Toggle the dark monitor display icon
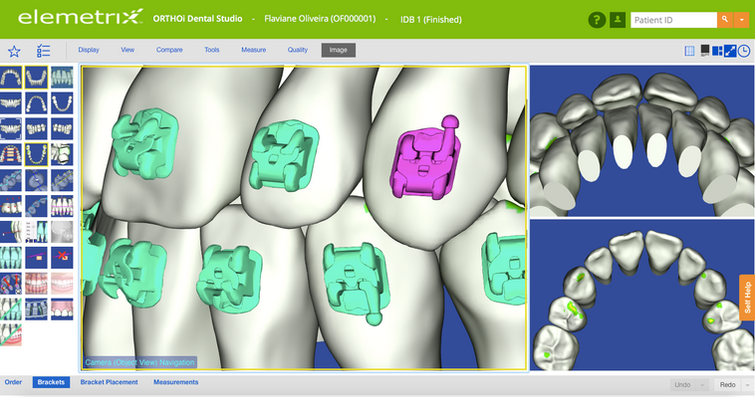This screenshot has width=755, height=397. [x=704, y=50]
